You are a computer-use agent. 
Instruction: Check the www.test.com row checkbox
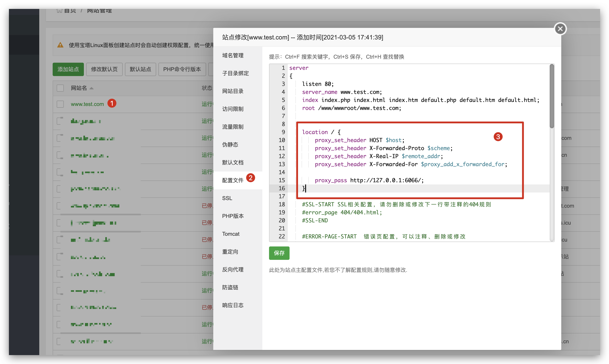[60, 104]
